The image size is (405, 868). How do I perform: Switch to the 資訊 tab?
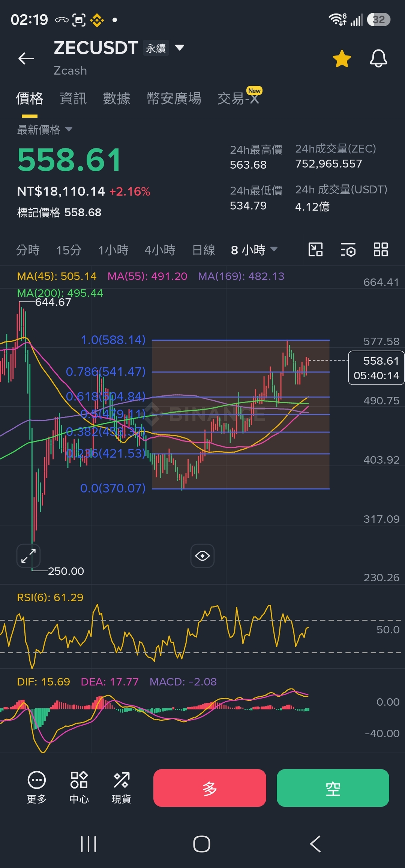pos(73,99)
